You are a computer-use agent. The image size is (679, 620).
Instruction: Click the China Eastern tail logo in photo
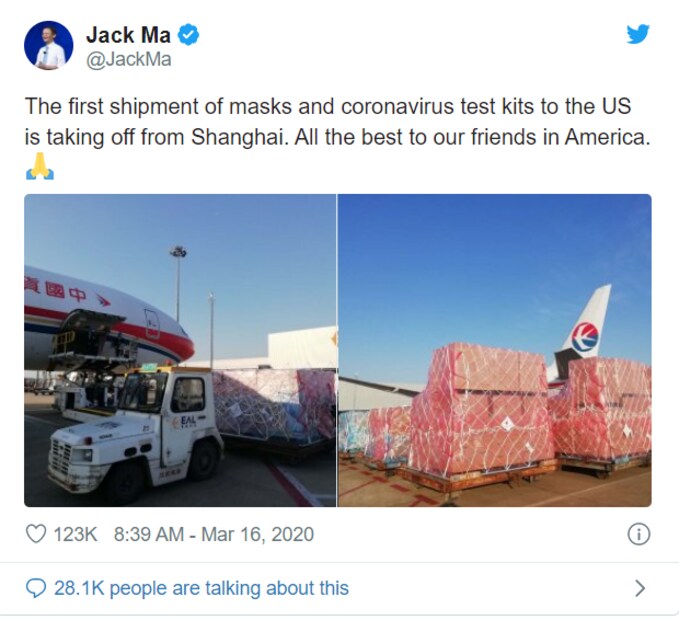click(x=585, y=337)
